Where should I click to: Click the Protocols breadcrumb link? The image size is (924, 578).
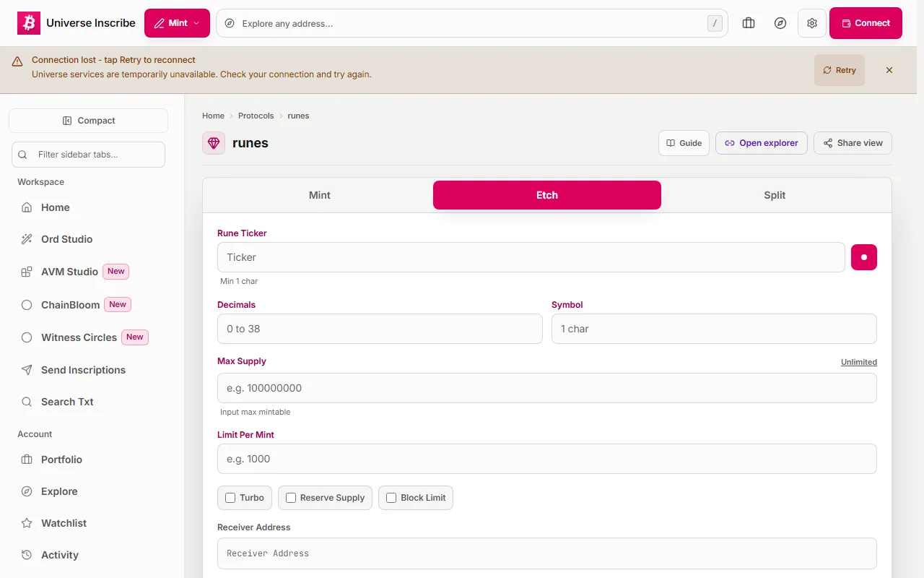click(x=256, y=116)
